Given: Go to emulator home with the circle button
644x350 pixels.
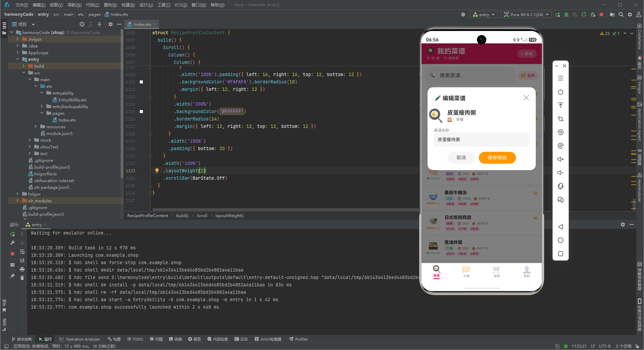Looking at the screenshot, I should 561,240.
